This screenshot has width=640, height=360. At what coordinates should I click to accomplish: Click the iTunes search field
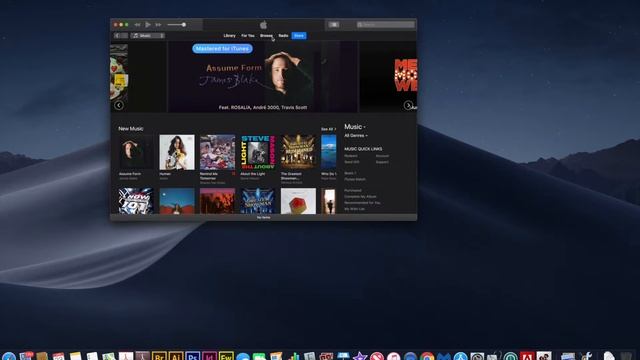pyautogui.click(x=385, y=25)
